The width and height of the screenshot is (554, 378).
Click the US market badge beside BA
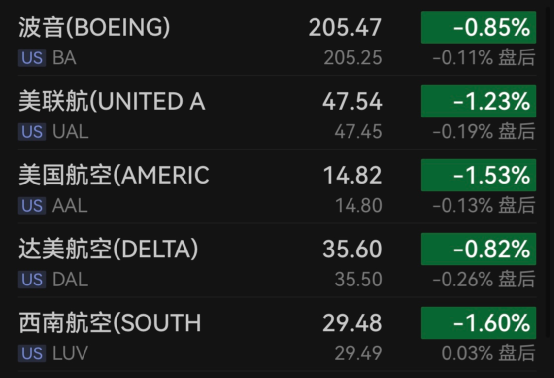(32, 58)
